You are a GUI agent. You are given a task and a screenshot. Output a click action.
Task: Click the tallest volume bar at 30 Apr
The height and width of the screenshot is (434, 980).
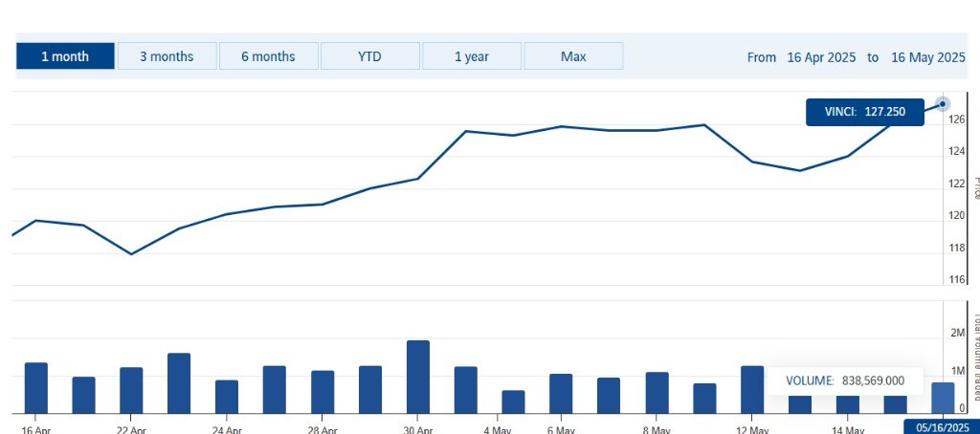[x=418, y=376]
